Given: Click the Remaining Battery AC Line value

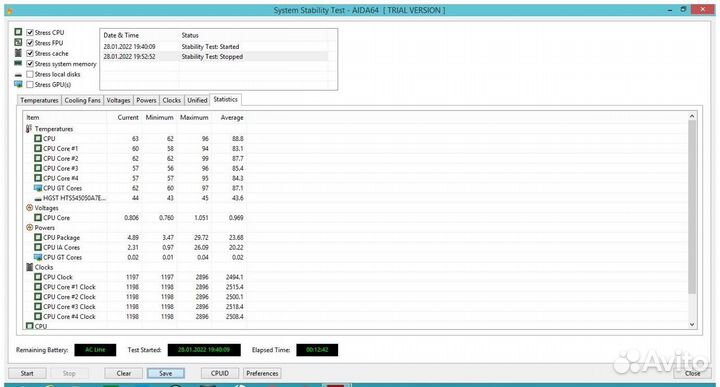Looking at the screenshot, I should pos(95,350).
